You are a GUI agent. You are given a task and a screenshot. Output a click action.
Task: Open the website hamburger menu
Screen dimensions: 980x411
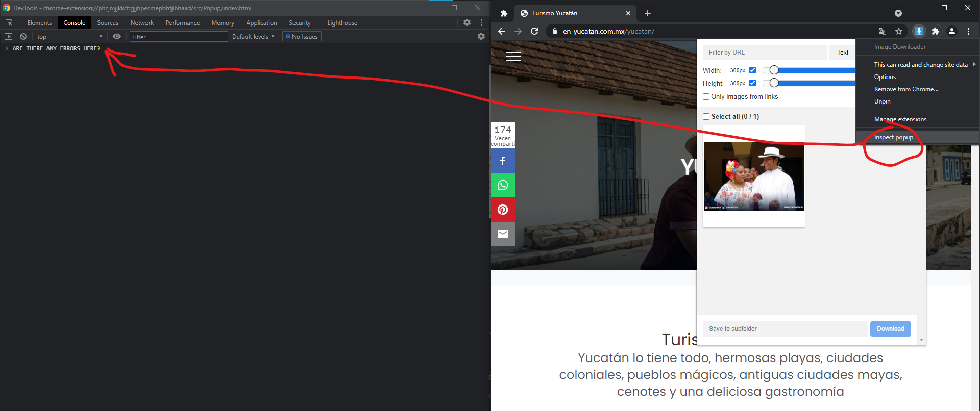tap(513, 57)
